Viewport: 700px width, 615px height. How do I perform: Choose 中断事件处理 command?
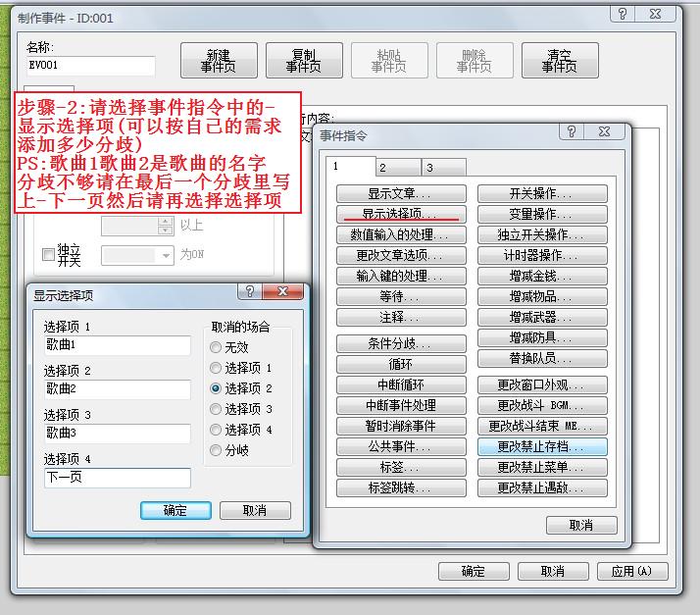[401, 405]
